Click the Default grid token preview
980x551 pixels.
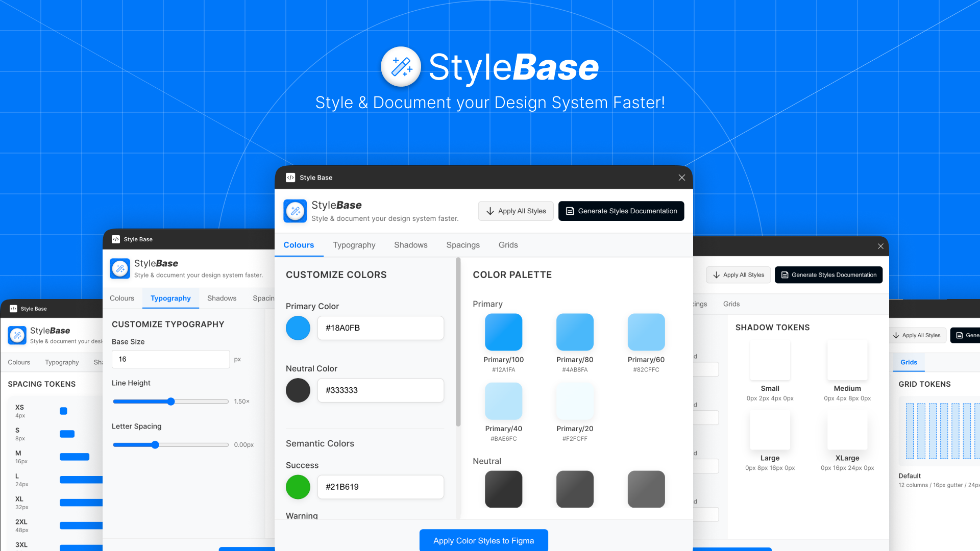coord(939,431)
